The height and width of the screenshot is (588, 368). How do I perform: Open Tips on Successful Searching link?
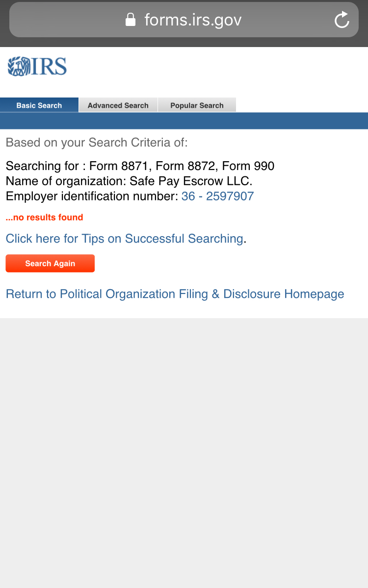click(125, 239)
